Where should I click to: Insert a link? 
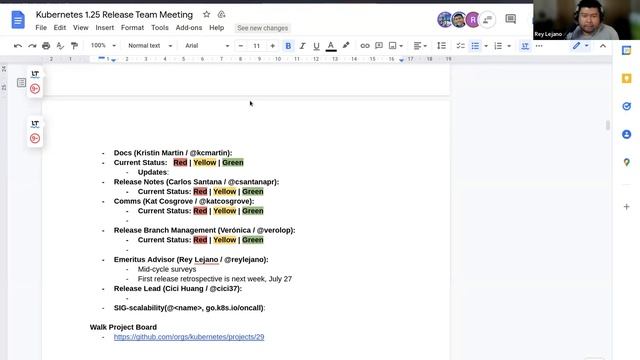pos(364,46)
